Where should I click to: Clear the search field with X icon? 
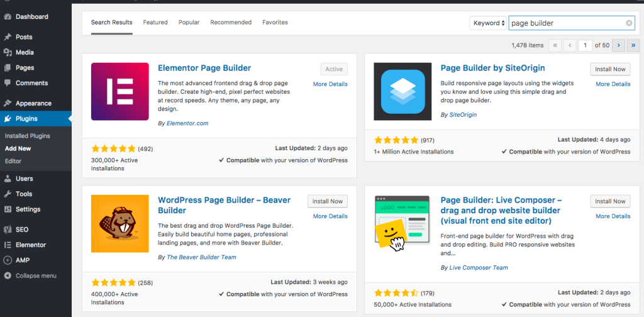[x=629, y=23]
